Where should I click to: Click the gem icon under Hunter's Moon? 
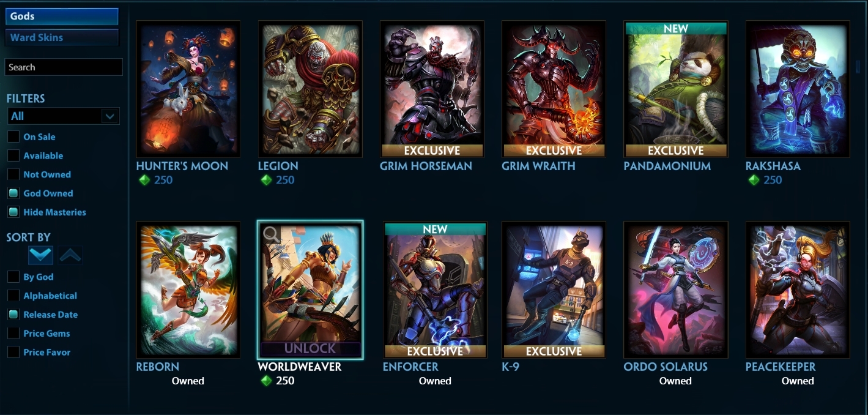(x=144, y=180)
